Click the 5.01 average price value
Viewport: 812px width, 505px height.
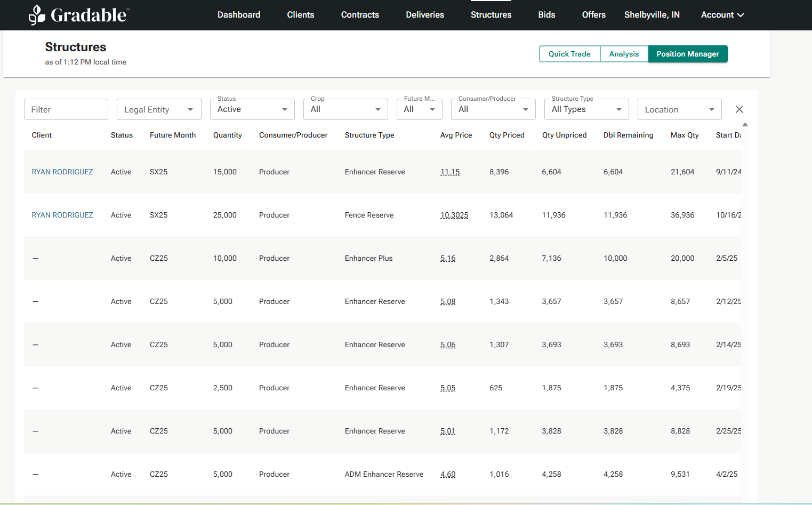click(x=448, y=431)
